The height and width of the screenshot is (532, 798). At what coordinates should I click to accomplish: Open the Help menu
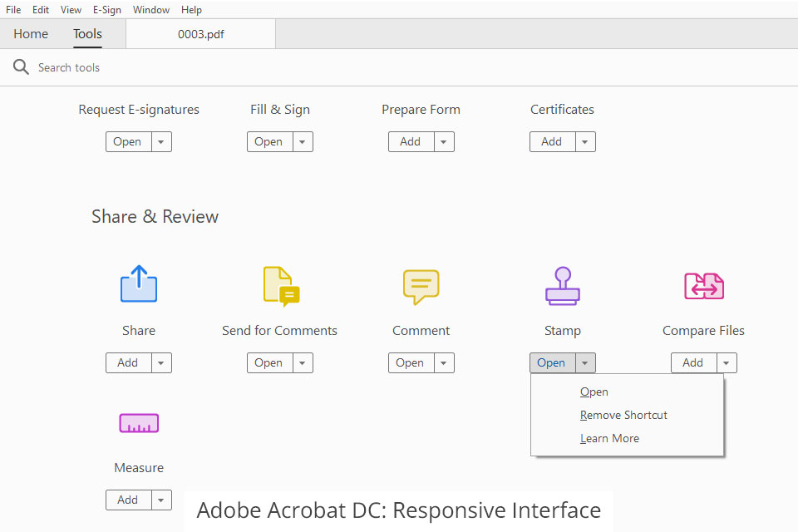pos(191,10)
